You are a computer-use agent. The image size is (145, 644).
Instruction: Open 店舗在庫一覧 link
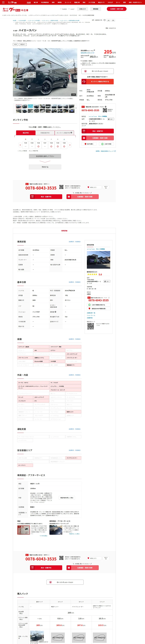[x=91, y=313]
